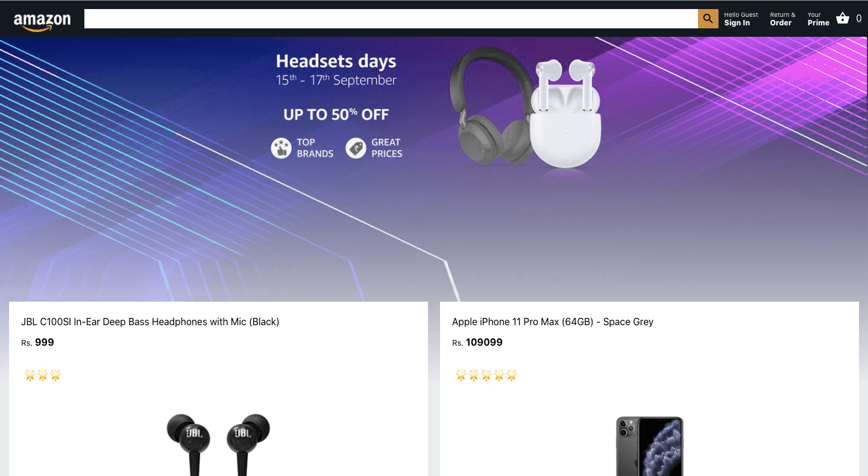Viewport: 868px width, 476px height.
Task: Click the basket item count number
Action: pyautogui.click(x=859, y=19)
